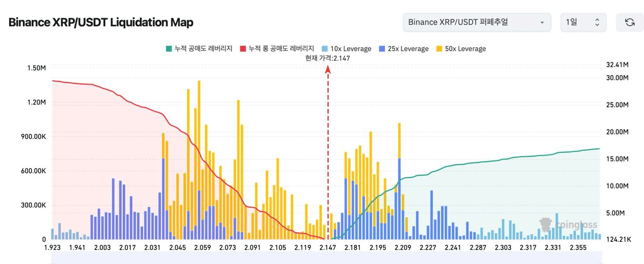
Task: Click the 25.00M right axis label
Action: click(618, 105)
